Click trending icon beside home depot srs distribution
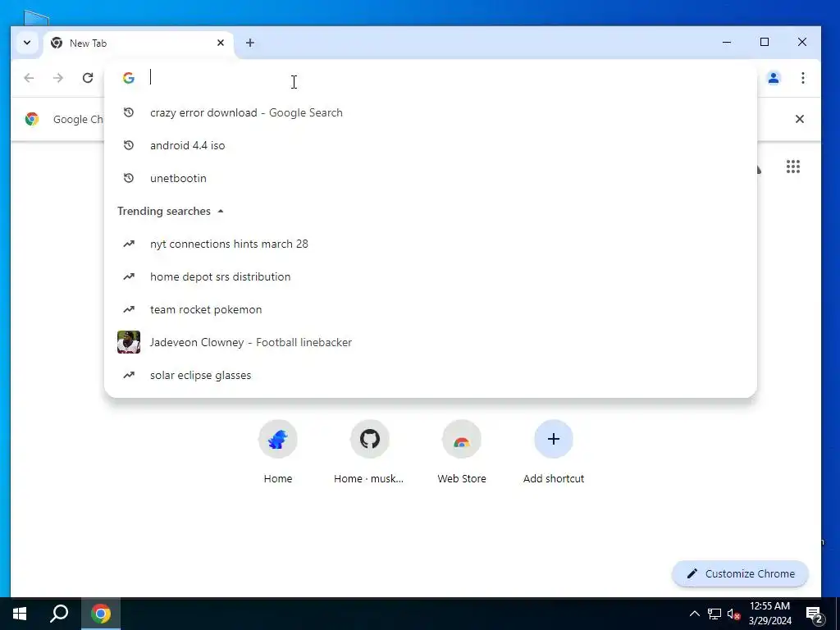The width and height of the screenshot is (840, 630). point(129,276)
